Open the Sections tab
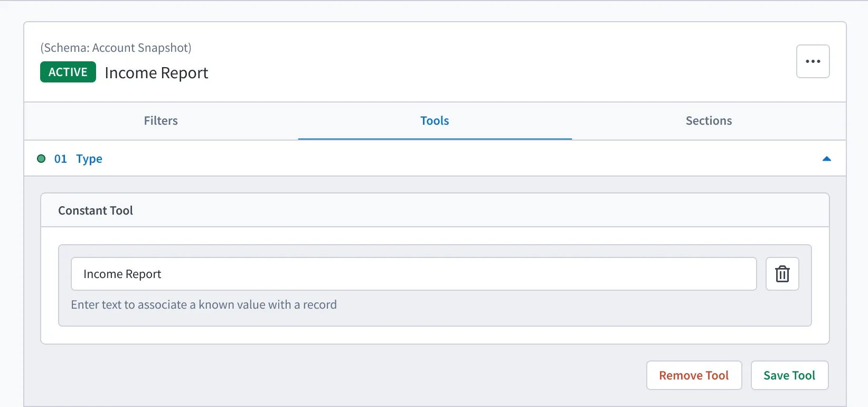 709,121
